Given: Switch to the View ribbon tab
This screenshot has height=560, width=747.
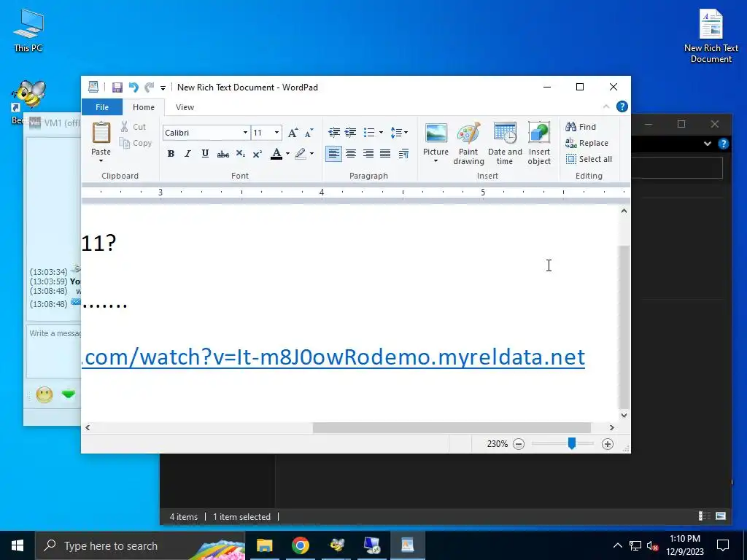Looking at the screenshot, I should 185,107.
